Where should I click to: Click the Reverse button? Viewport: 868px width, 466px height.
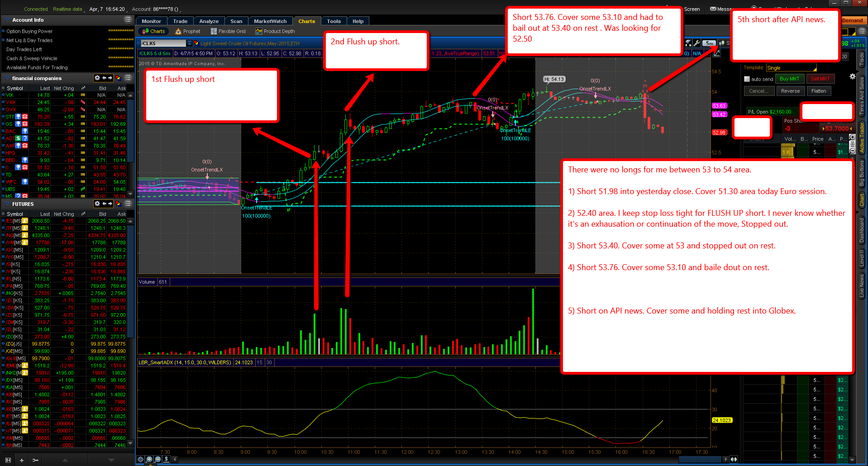click(790, 91)
